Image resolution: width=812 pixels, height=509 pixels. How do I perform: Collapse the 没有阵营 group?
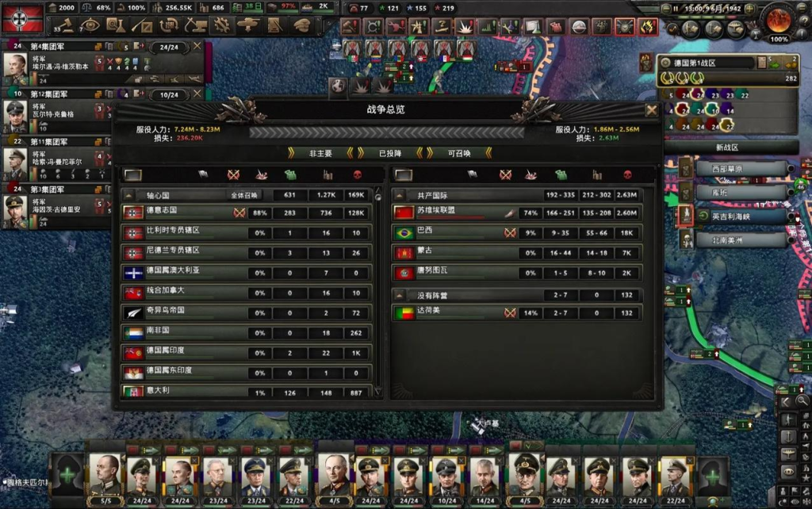coord(399,295)
